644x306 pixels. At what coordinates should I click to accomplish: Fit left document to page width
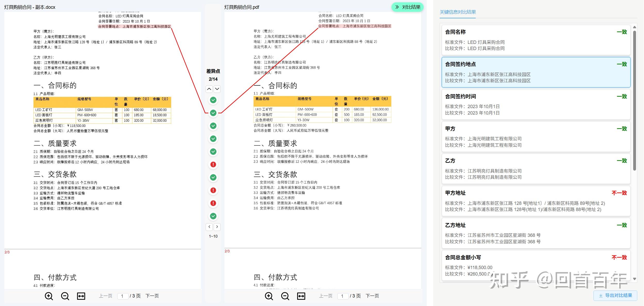[x=81, y=296]
